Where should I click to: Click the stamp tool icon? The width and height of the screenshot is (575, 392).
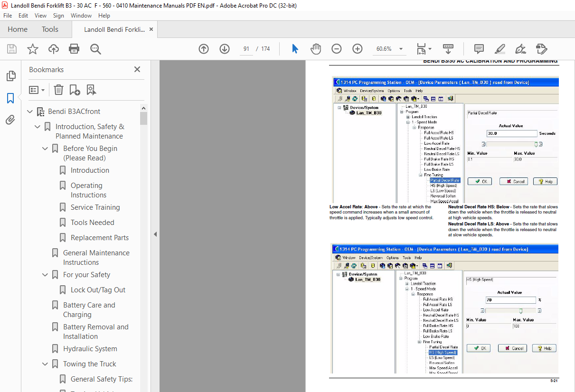(x=541, y=49)
